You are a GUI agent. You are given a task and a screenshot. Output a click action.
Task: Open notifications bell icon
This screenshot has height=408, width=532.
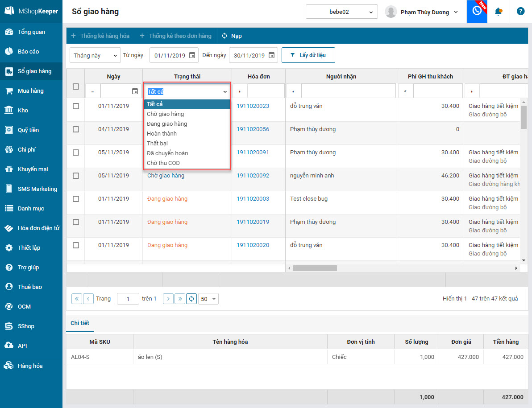(498, 12)
